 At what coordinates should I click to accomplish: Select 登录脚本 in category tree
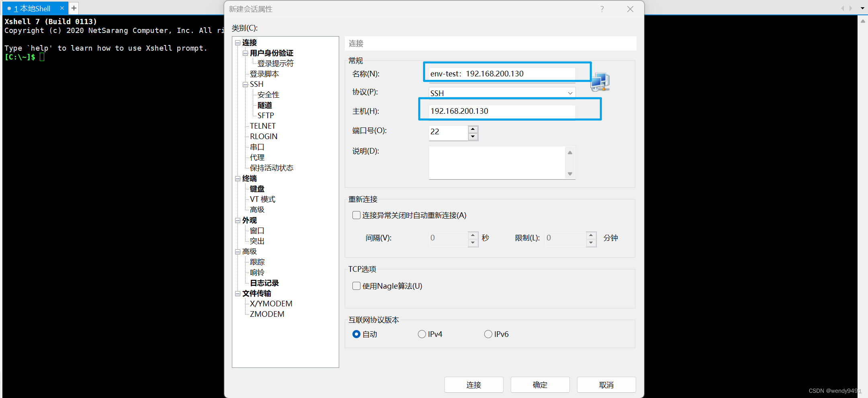click(x=264, y=74)
